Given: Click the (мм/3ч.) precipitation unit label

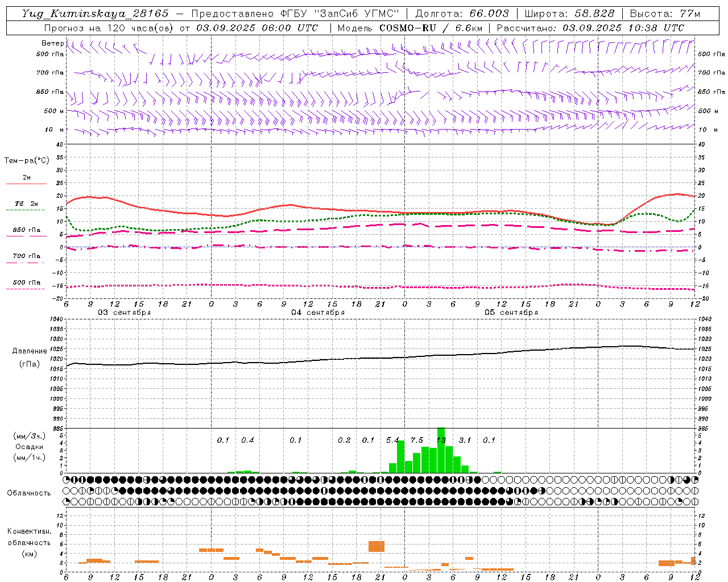Looking at the screenshot, I should 30,436.
